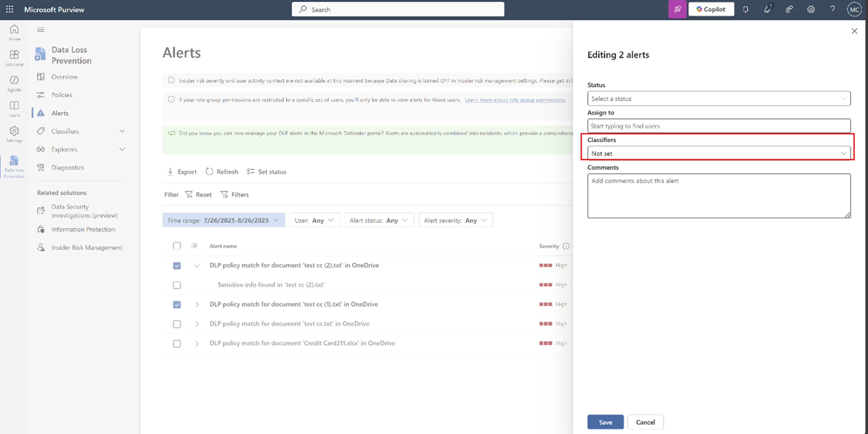Open the app launcher waffle icon
Viewport: 868px width, 434px height.
pos(9,9)
